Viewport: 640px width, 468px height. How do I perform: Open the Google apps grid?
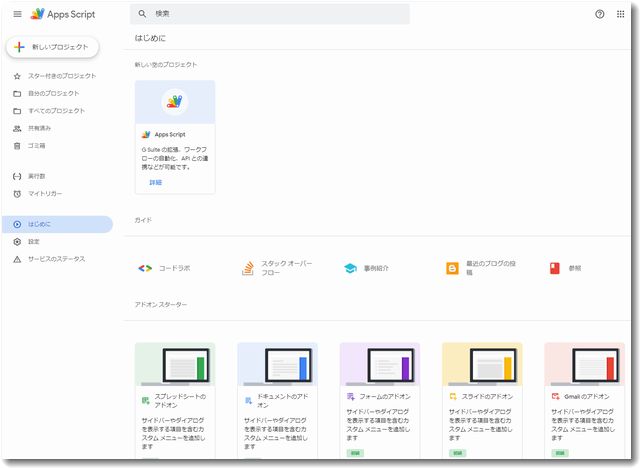620,14
